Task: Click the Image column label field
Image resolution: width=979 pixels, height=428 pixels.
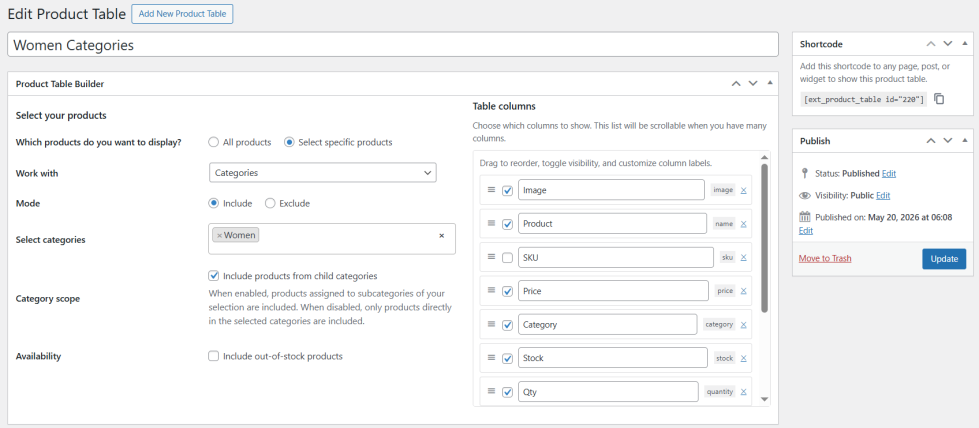Action: (x=611, y=190)
